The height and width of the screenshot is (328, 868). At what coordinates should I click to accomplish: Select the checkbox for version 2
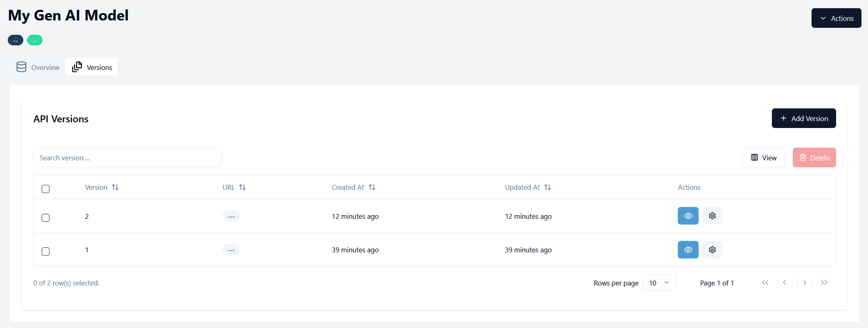46,218
